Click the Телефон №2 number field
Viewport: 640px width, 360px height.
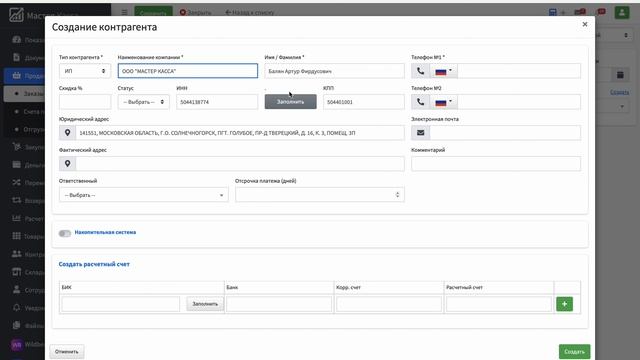coord(519,102)
